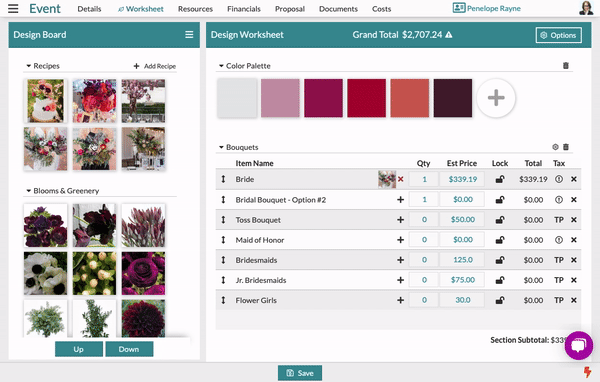Save the worksheet

coord(300,373)
